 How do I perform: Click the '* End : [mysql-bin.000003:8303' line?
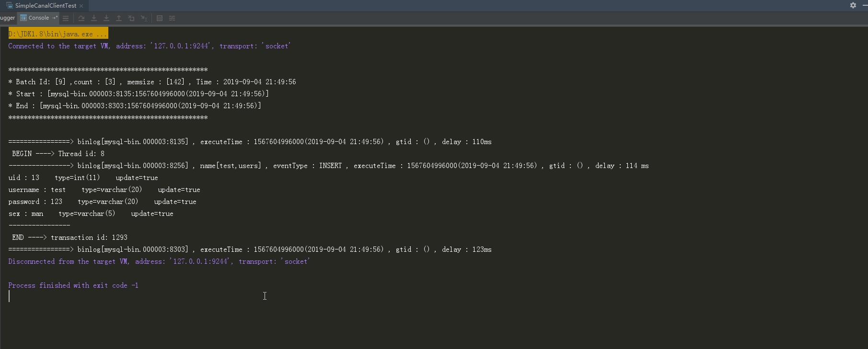135,106
